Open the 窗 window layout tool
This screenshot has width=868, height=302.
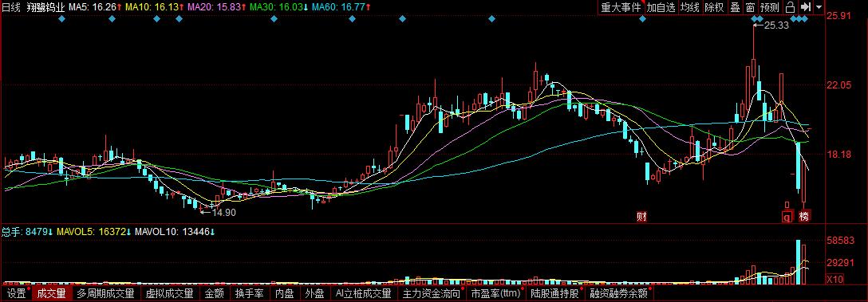[750, 7]
